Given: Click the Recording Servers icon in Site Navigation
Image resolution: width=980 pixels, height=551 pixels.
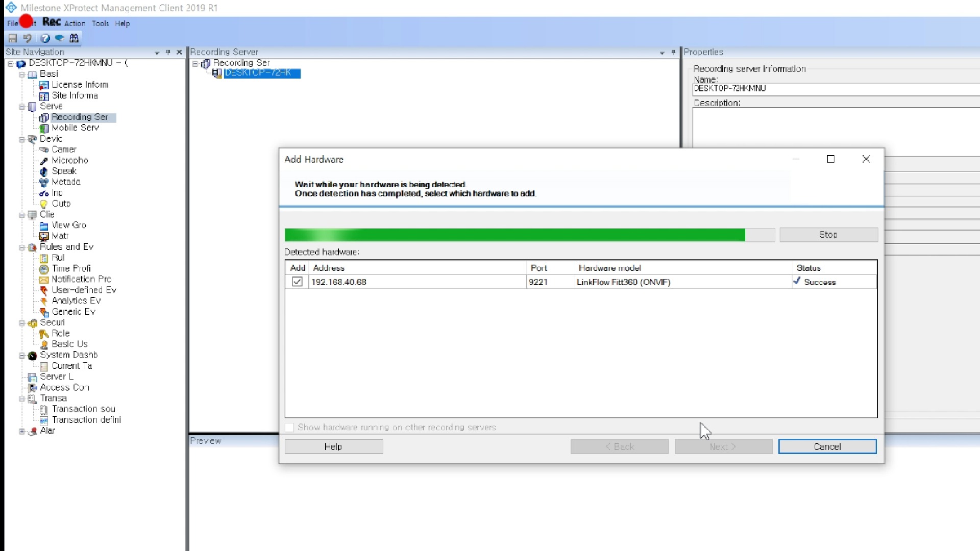Looking at the screenshot, I should (44, 117).
